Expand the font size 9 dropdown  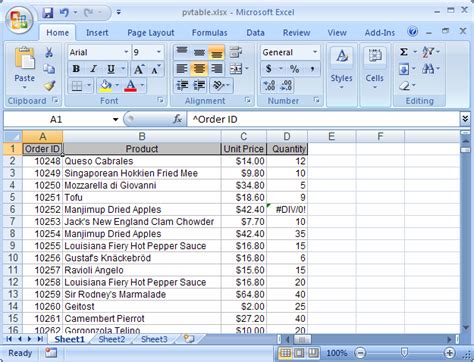(159, 52)
